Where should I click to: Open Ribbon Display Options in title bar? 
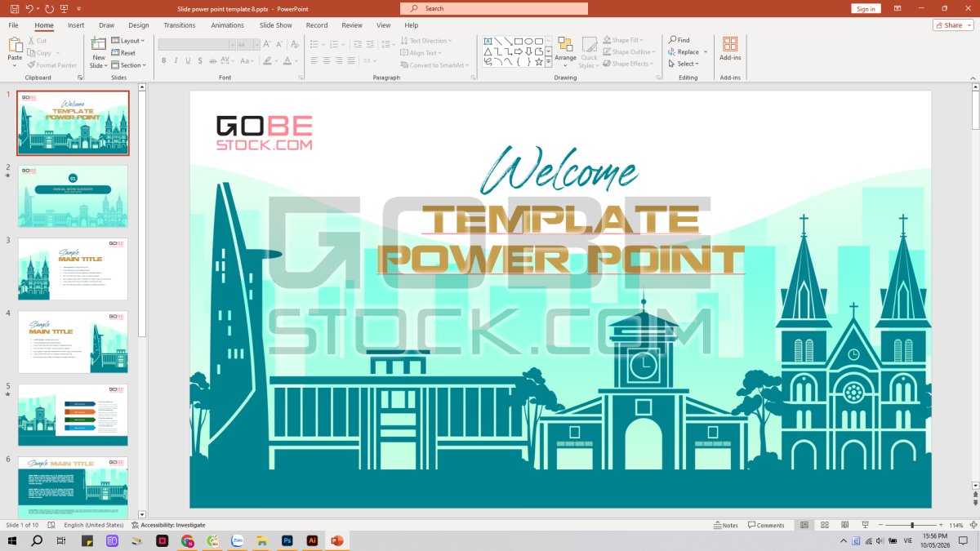click(x=898, y=8)
